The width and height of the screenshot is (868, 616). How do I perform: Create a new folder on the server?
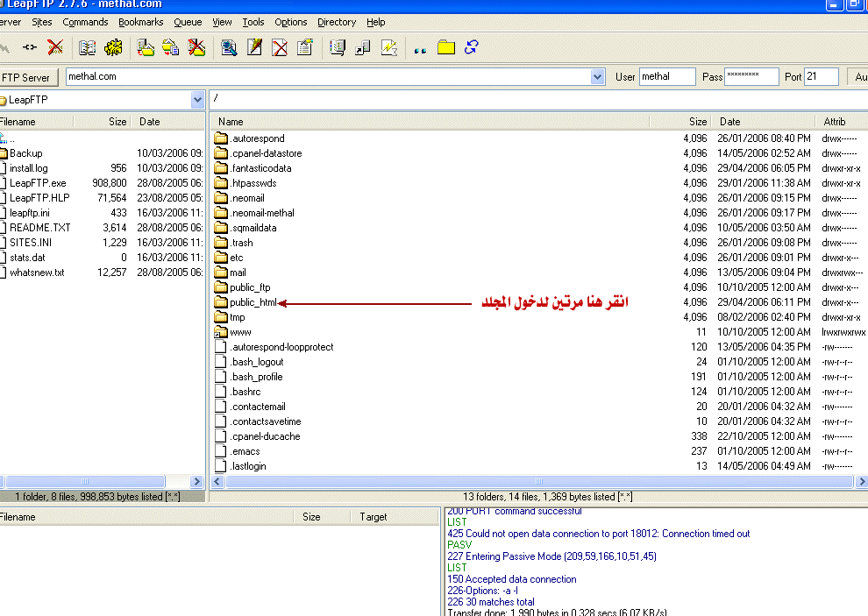445,48
